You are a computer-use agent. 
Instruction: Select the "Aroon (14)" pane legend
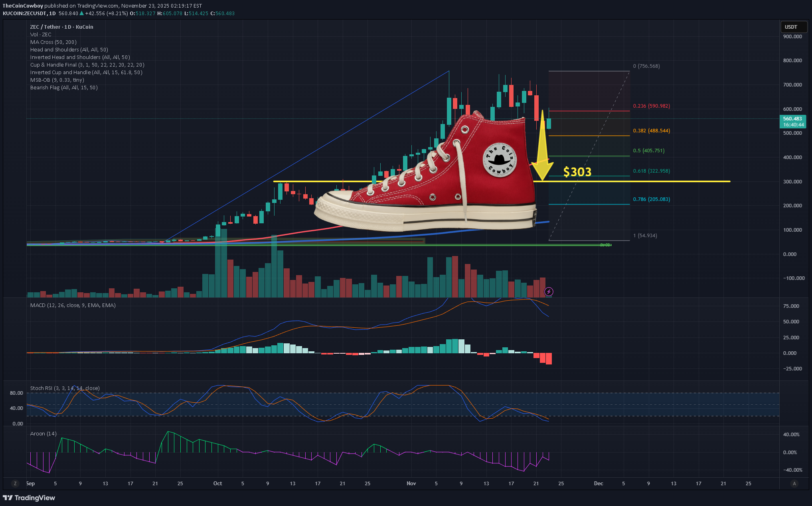[43, 433]
